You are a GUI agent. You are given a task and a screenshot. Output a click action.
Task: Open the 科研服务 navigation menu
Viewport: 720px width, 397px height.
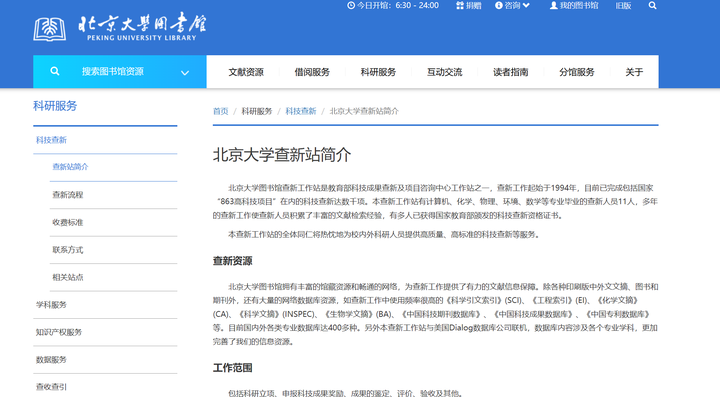378,72
